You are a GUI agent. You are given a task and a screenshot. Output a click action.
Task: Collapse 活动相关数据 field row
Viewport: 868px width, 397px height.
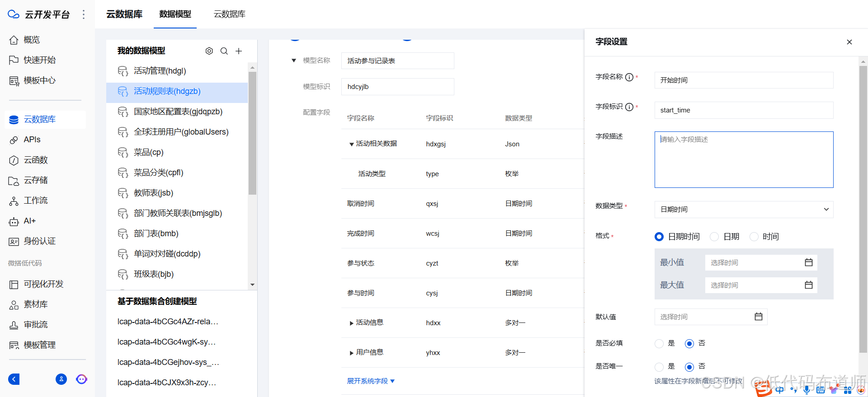(351, 144)
